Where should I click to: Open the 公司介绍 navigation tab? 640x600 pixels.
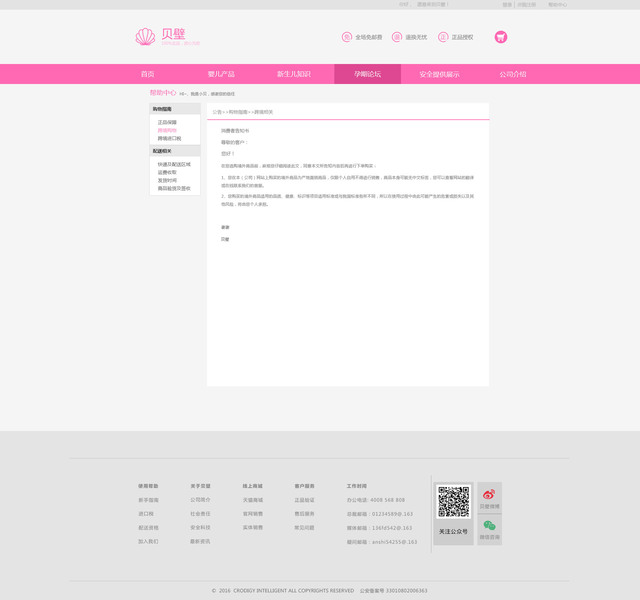(513, 74)
